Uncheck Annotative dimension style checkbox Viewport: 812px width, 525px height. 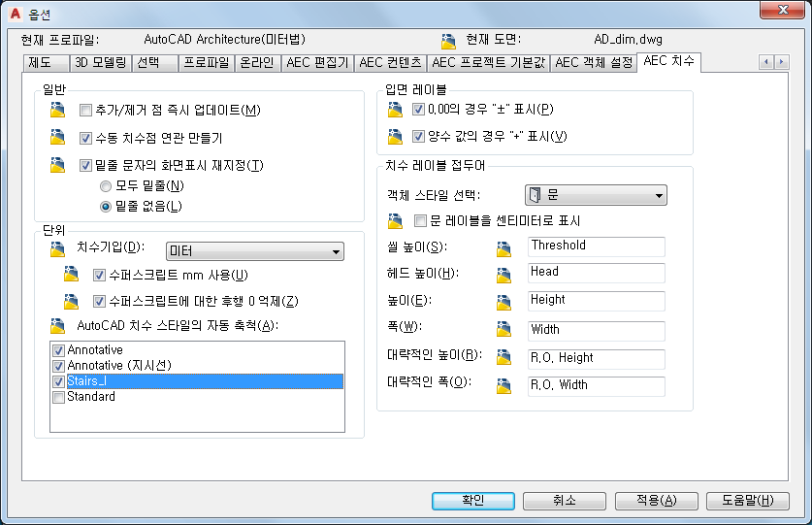click(58, 350)
